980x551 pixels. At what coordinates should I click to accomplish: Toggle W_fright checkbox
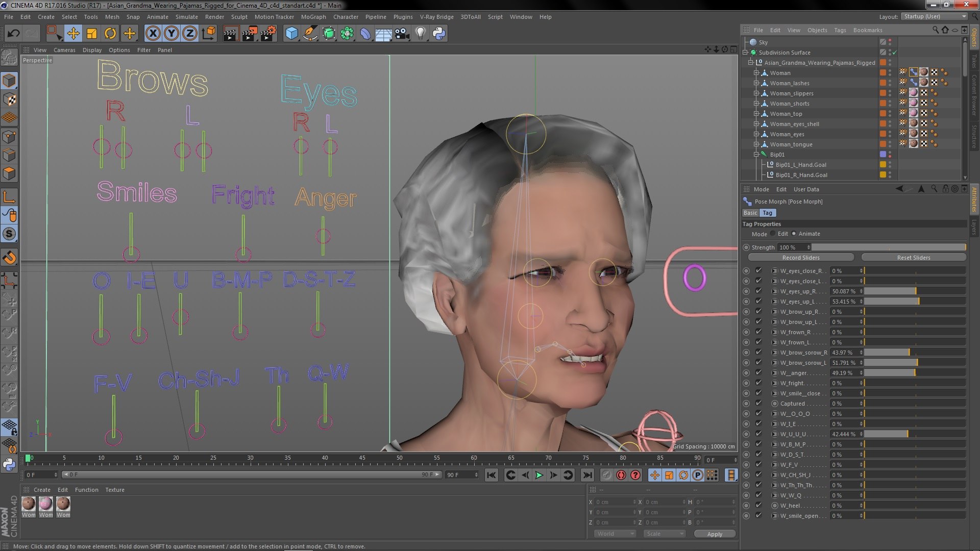coord(758,383)
